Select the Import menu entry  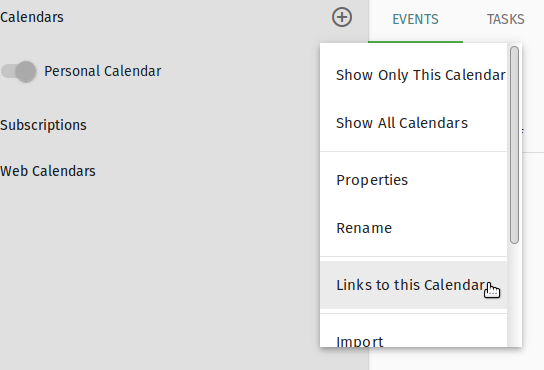click(x=414, y=340)
